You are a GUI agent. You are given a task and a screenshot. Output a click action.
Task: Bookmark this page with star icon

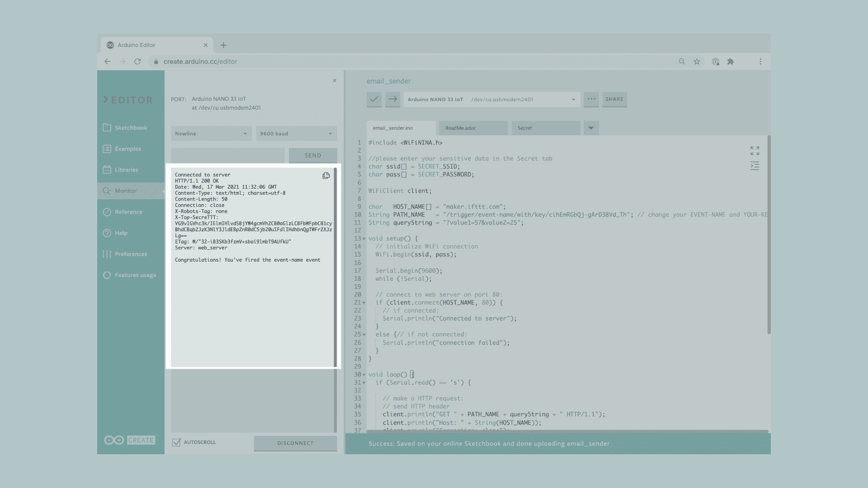[x=697, y=61]
